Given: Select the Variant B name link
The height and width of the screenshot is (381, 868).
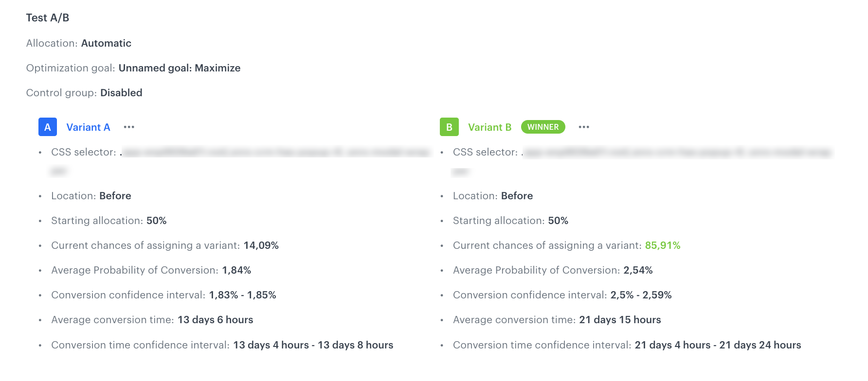Looking at the screenshot, I should [490, 127].
